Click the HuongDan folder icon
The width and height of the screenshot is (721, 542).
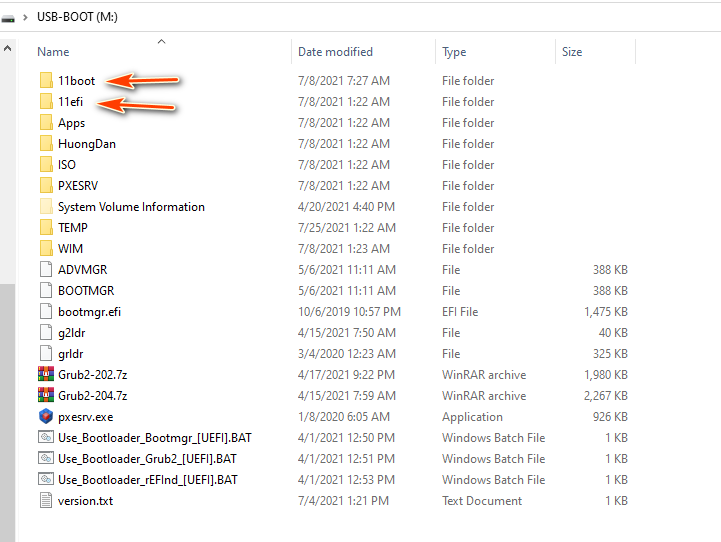pos(46,143)
